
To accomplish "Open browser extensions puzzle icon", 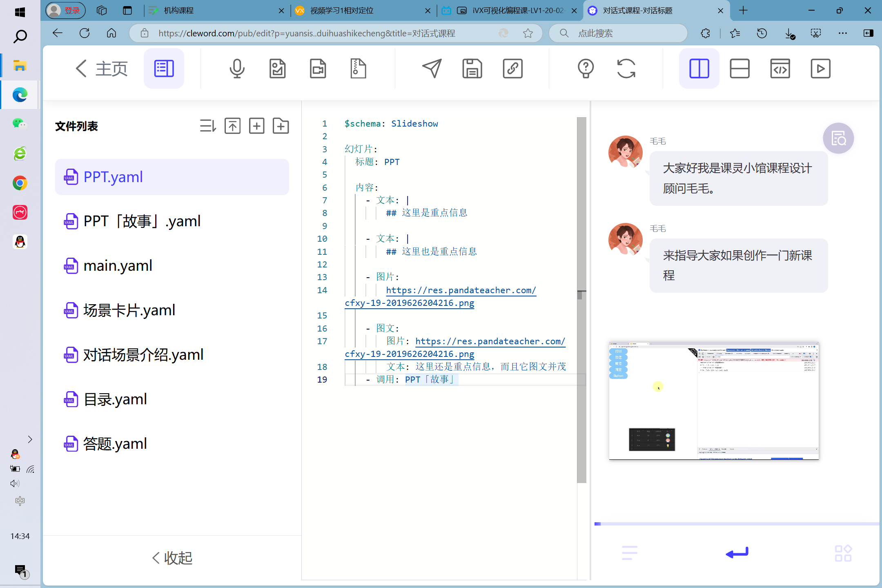I will pyautogui.click(x=705, y=33).
